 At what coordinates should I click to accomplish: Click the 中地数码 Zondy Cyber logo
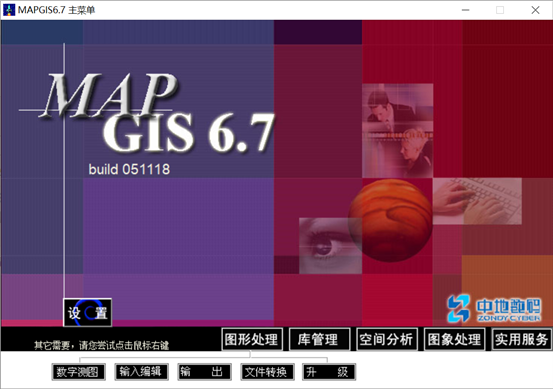click(x=494, y=308)
